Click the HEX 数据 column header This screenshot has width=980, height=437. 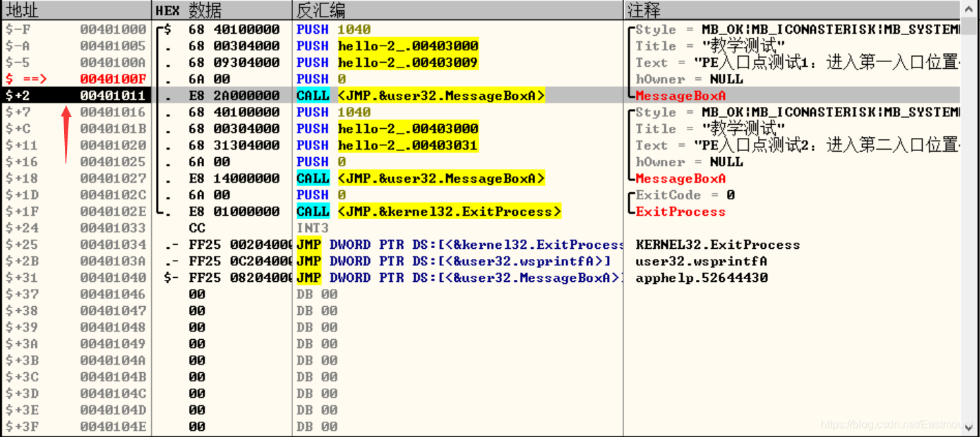pos(221,10)
